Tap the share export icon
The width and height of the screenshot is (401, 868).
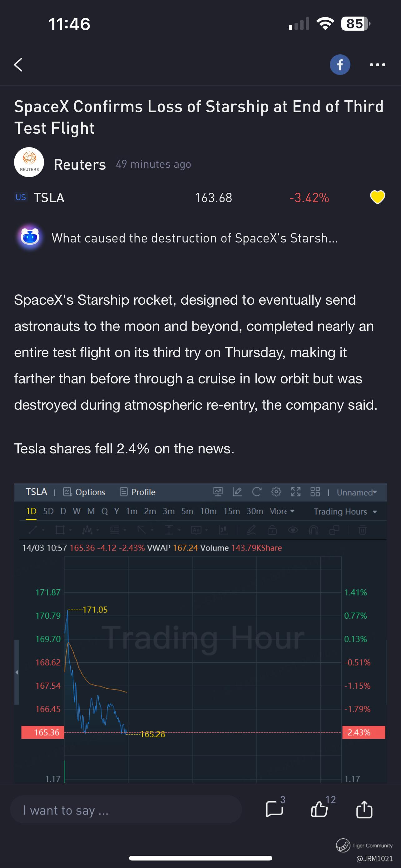coord(364,809)
